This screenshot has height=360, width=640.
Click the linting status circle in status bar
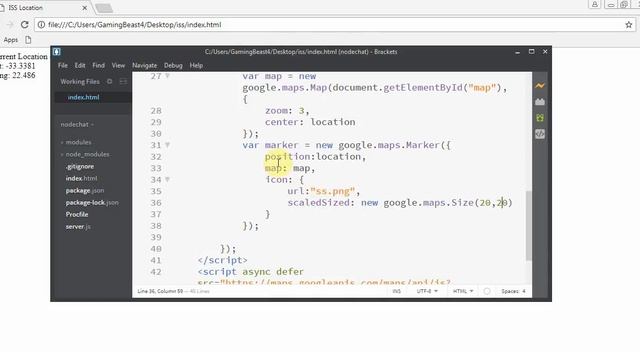pos(487,291)
